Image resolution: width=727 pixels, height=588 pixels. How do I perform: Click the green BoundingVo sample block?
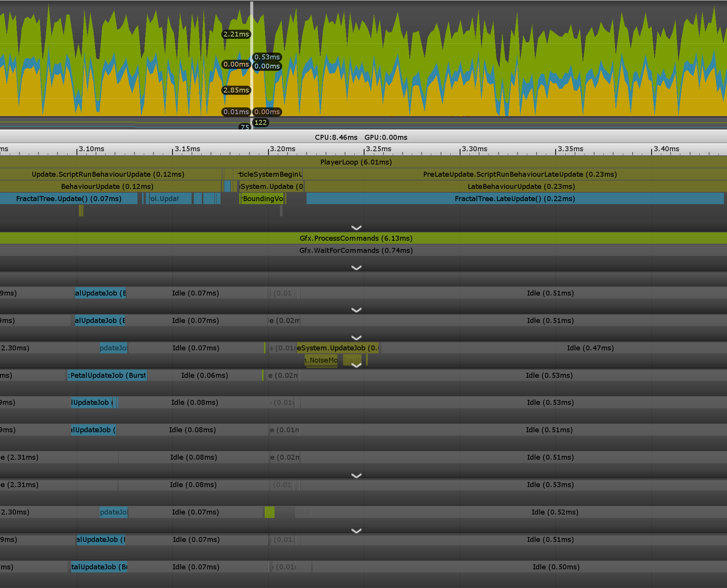click(x=262, y=199)
